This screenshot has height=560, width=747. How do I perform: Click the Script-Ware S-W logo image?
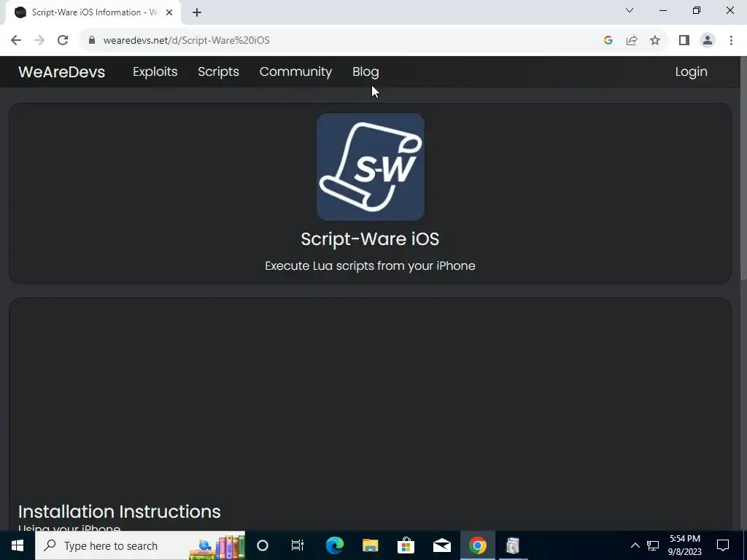[370, 167]
